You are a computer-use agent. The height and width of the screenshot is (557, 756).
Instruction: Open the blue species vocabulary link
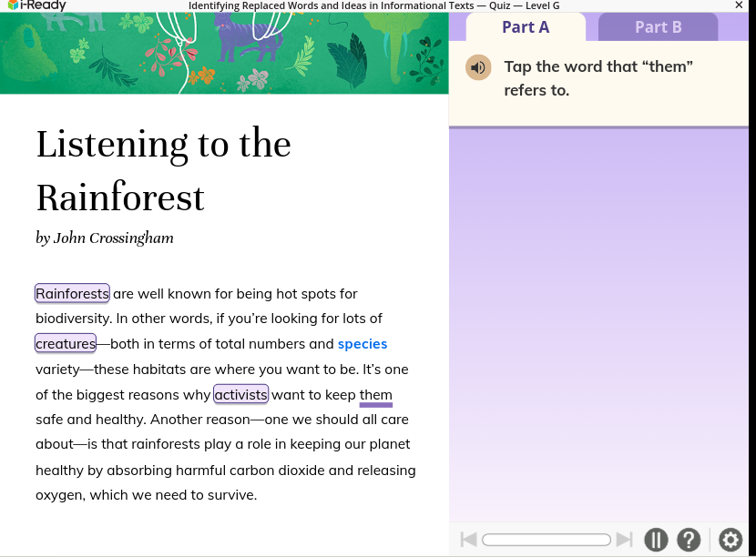[363, 344]
